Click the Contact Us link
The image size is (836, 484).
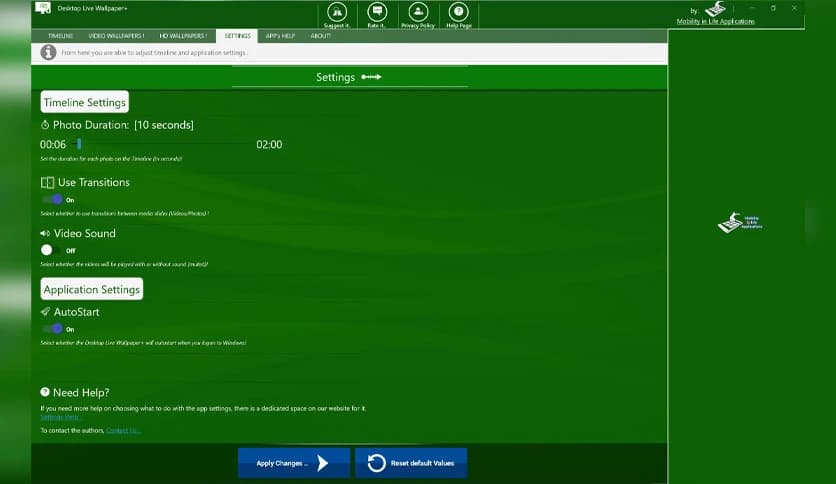(123, 430)
